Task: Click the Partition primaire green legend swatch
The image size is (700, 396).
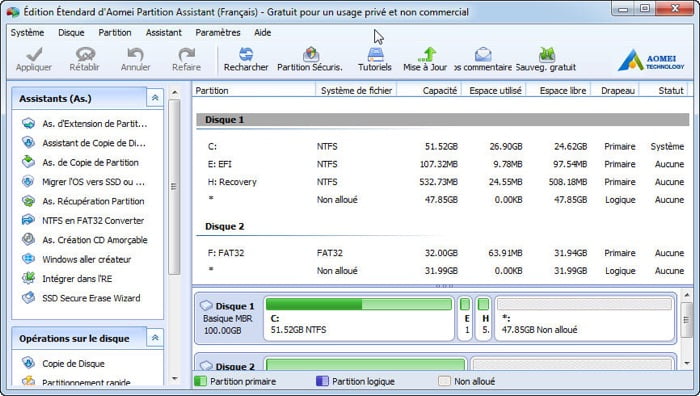Action: pyautogui.click(x=200, y=381)
